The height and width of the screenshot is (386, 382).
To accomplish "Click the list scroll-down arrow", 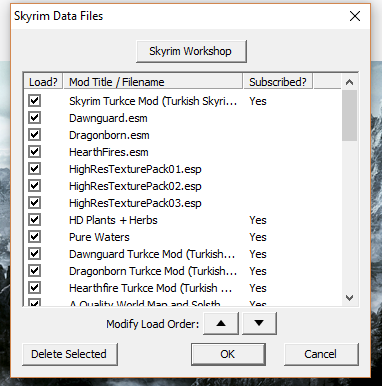I will pyautogui.click(x=349, y=298).
